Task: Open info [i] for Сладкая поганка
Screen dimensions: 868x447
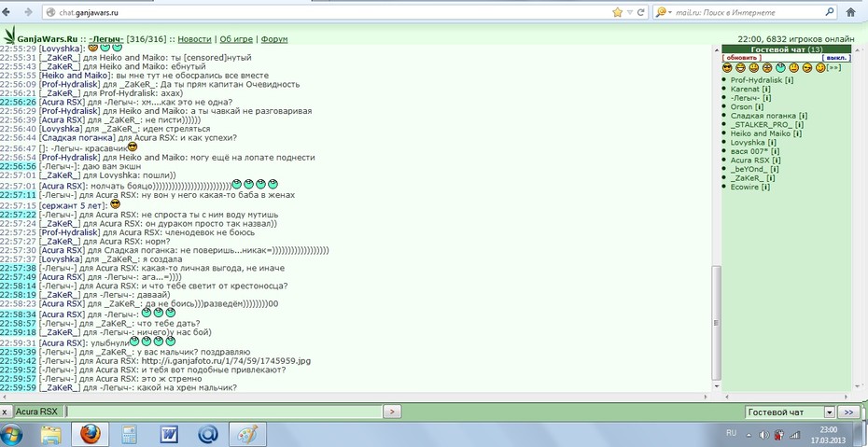Action: click(803, 116)
